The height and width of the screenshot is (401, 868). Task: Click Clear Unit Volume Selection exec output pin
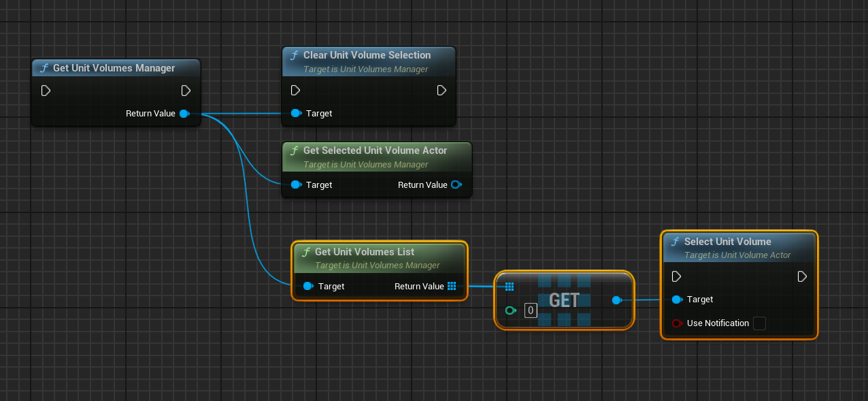pyautogui.click(x=441, y=91)
